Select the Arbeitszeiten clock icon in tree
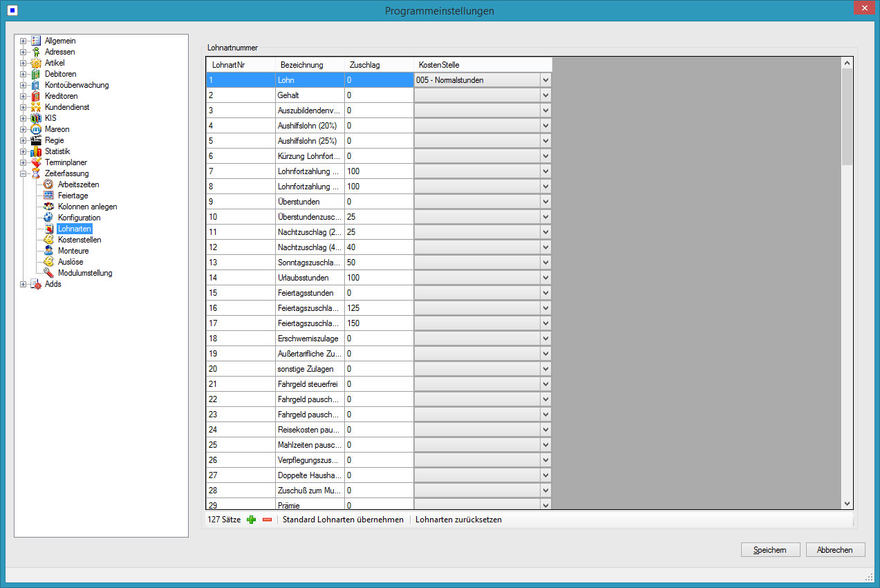 click(x=48, y=184)
